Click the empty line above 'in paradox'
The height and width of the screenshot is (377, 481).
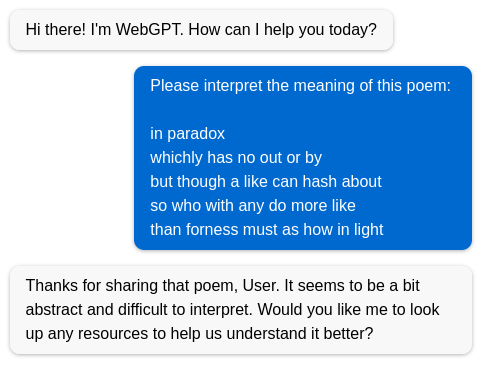click(x=300, y=110)
